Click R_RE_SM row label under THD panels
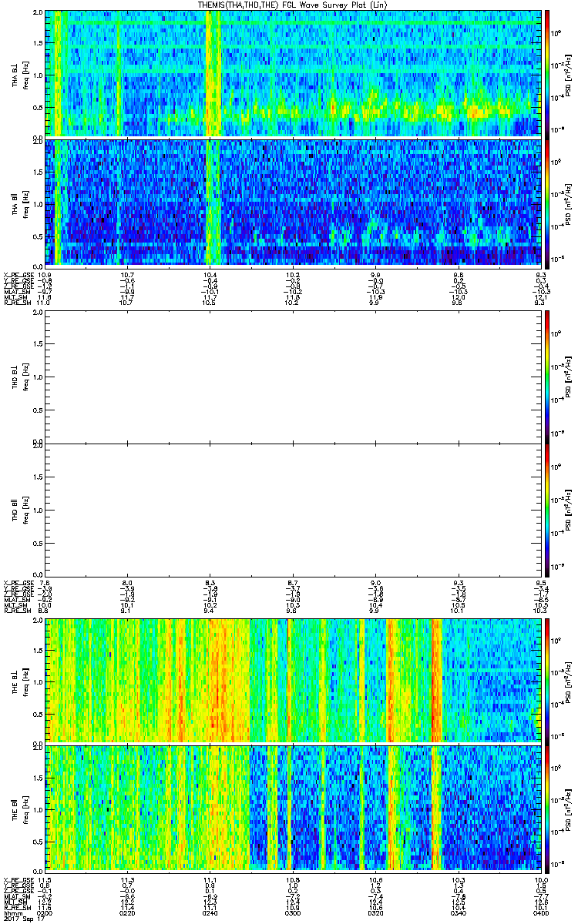 tap(16, 611)
